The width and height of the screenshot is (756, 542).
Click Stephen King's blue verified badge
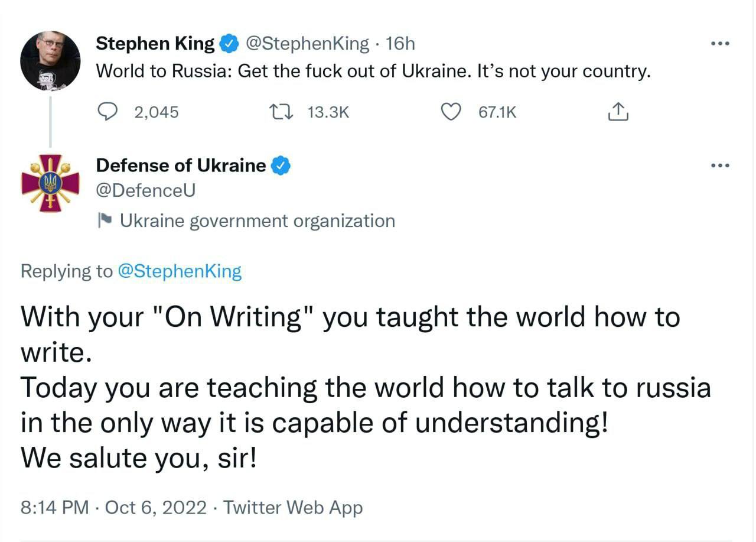pos(229,44)
